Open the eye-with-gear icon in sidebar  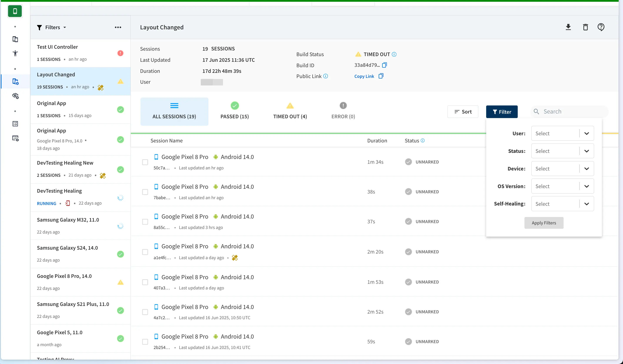(15, 96)
